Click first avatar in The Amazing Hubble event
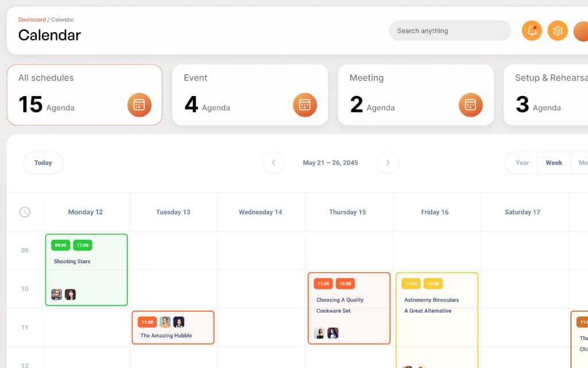 tap(165, 322)
